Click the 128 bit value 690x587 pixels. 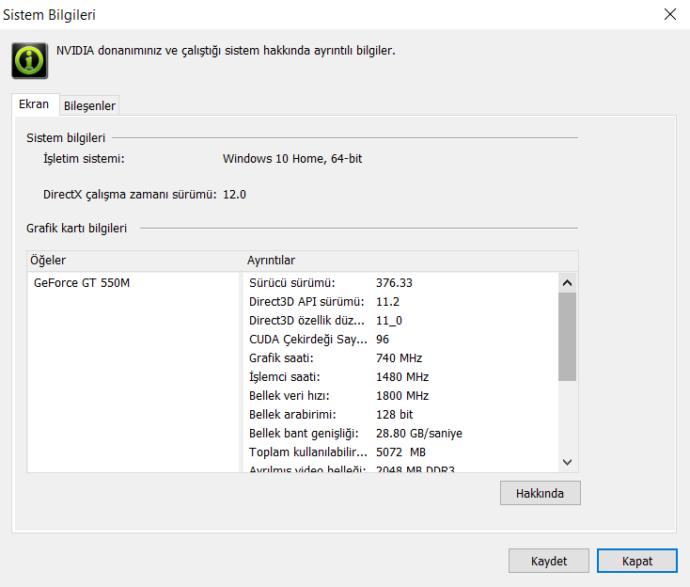pos(394,415)
